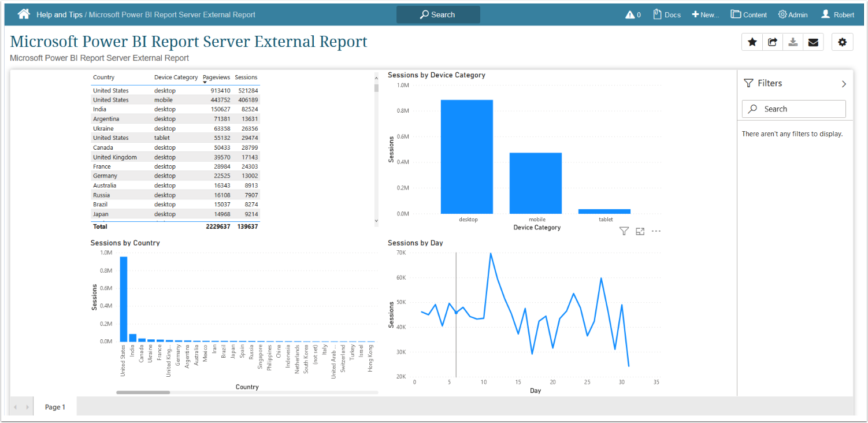
Task: Click the magnifier icon in the Filters search box
Action: [x=753, y=109]
